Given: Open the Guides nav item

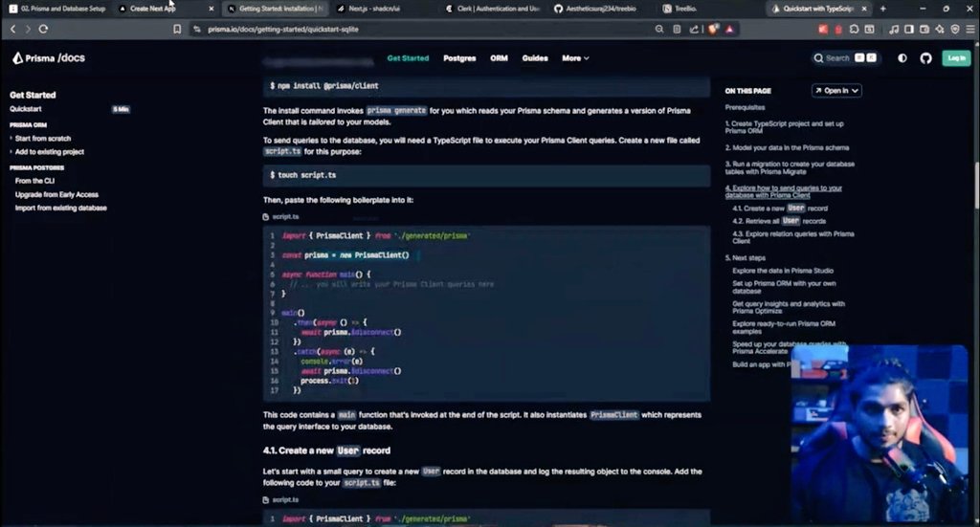Looking at the screenshot, I should pos(535,58).
